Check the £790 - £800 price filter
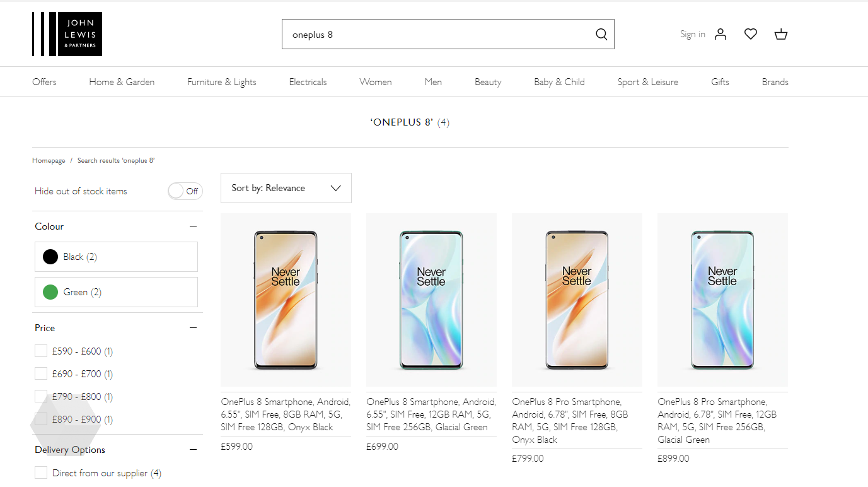868x487 pixels. (41, 396)
